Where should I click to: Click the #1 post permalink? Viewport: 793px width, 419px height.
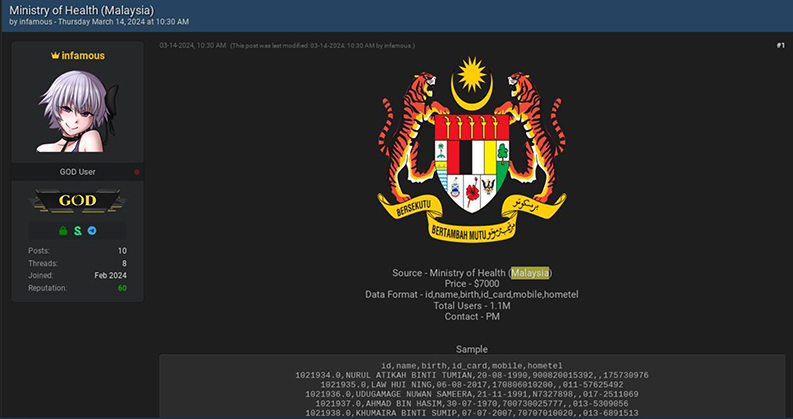[780, 46]
